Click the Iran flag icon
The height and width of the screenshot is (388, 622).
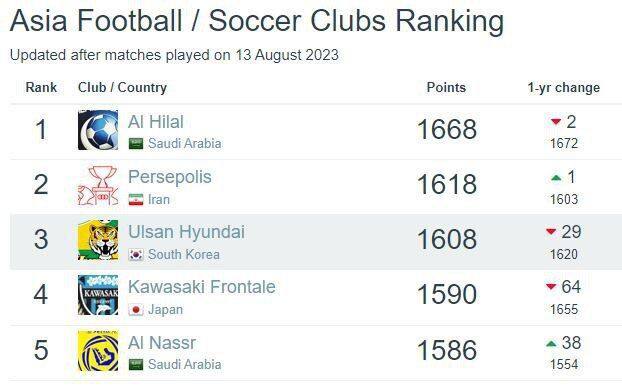coord(136,200)
